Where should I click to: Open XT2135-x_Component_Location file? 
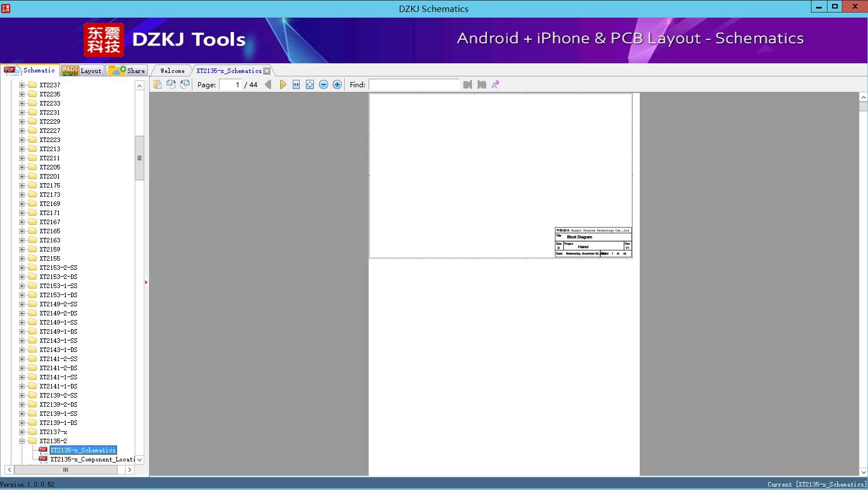(x=92, y=459)
